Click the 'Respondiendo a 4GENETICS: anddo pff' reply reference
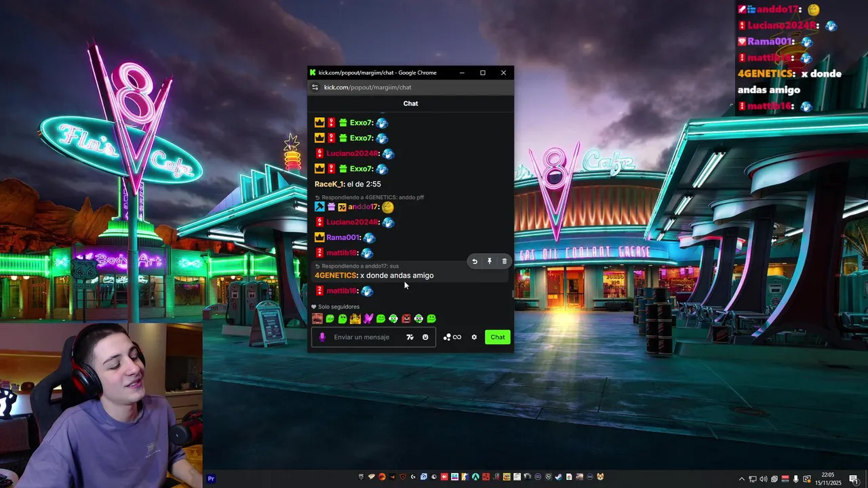The width and height of the screenshot is (868, 488). coord(372,197)
